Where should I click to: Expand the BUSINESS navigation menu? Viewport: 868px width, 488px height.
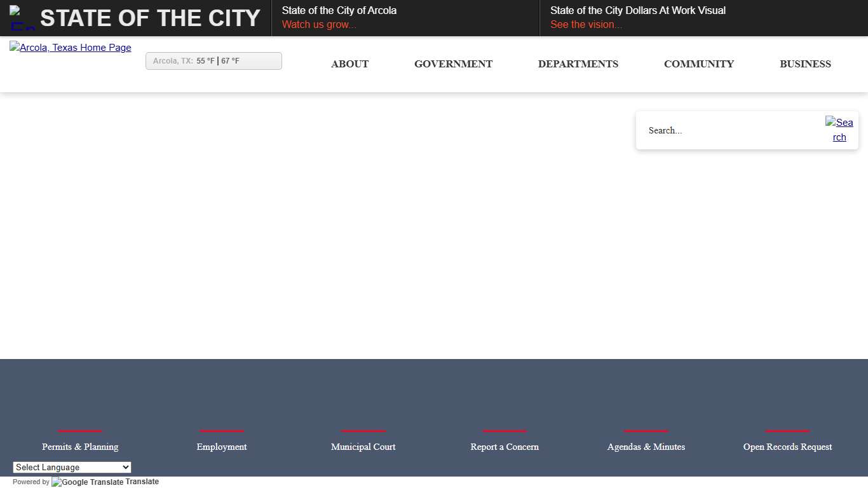click(x=805, y=64)
